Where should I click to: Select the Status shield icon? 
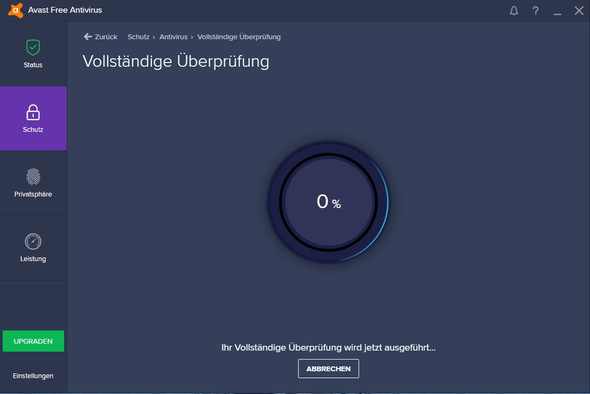point(33,47)
